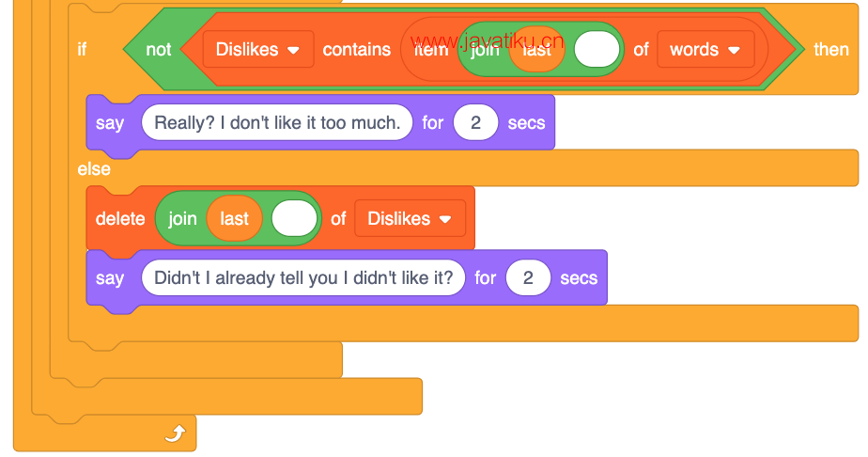Click the green join operator in the delete block

(182, 219)
